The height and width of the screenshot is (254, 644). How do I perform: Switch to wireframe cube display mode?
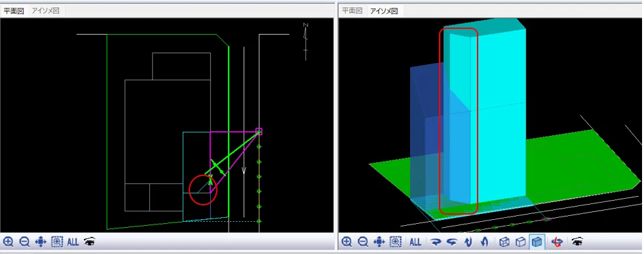(504, 242)
